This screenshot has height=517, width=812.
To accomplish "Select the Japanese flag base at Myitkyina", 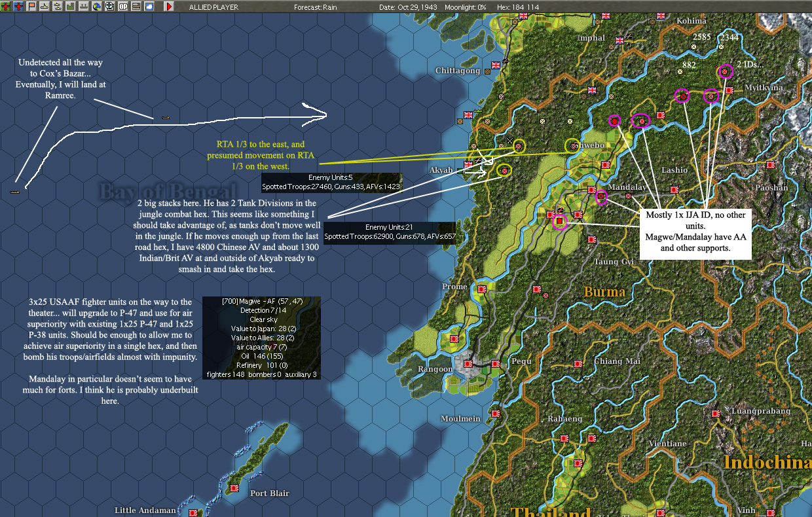I will tap(729, 90).
